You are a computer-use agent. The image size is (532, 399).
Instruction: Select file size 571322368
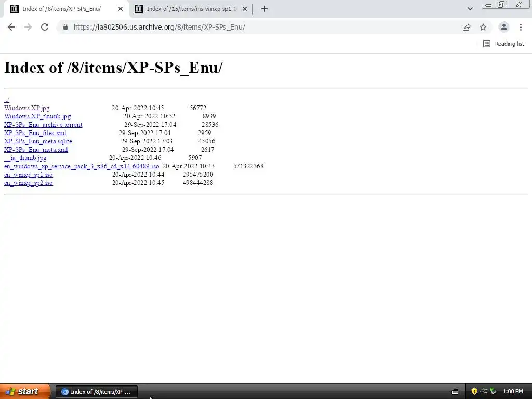pos(248,166)
